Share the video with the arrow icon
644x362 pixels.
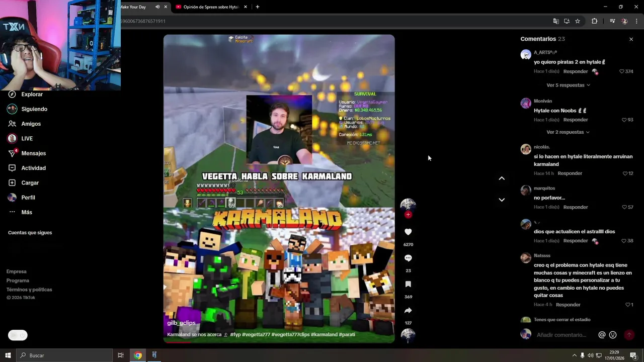408,310
